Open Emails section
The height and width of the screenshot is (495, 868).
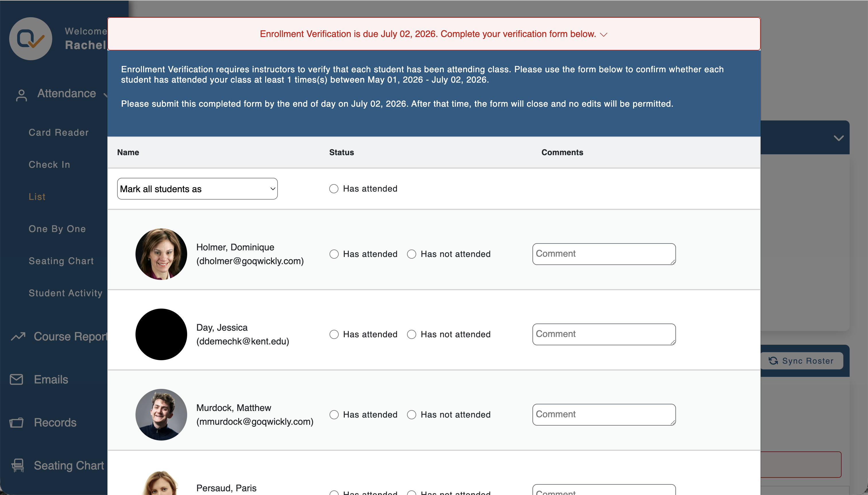(51, 379)
